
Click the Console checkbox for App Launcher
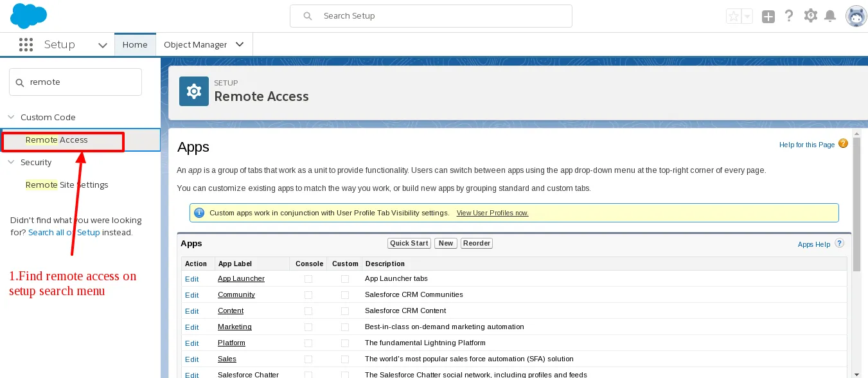point(308,279)
